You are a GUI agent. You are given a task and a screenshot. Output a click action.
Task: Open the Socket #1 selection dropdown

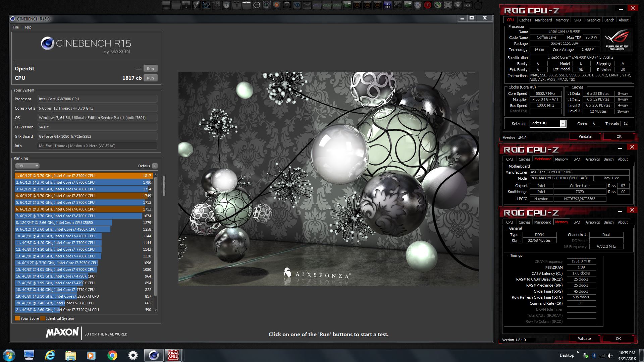(x=563, y=124)
